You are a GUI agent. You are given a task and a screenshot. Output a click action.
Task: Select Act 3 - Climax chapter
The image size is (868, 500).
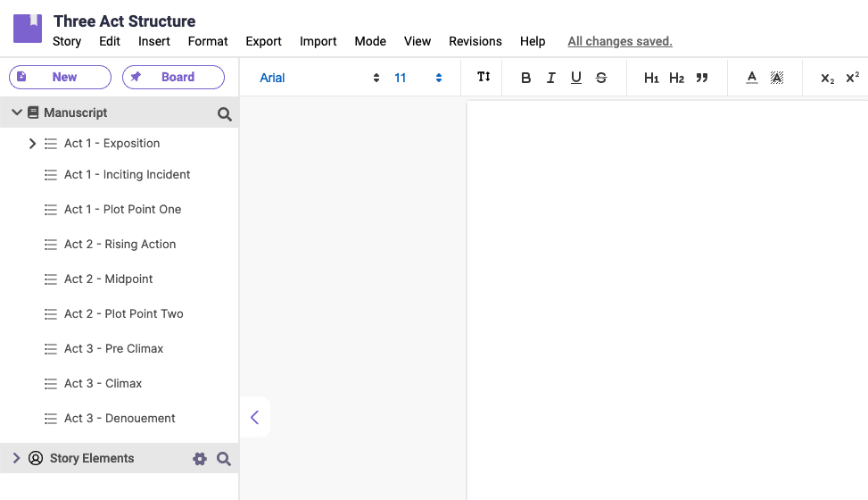(103, 384)
